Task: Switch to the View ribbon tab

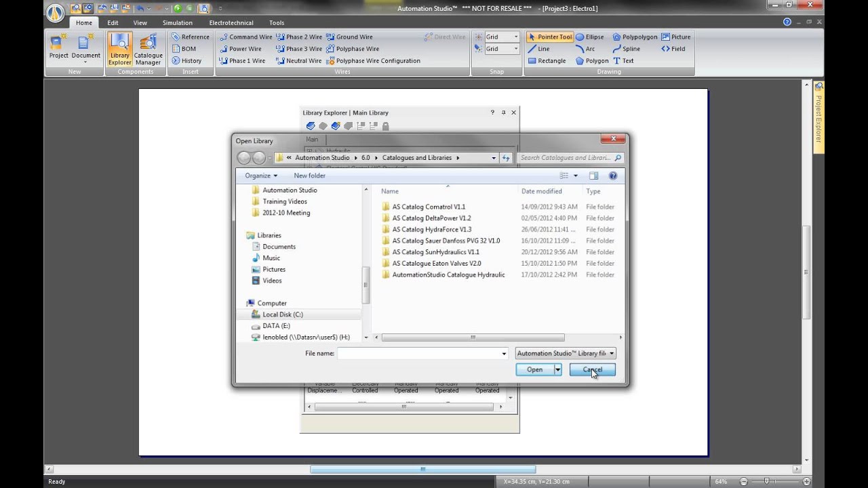Action: click(140, 22)
